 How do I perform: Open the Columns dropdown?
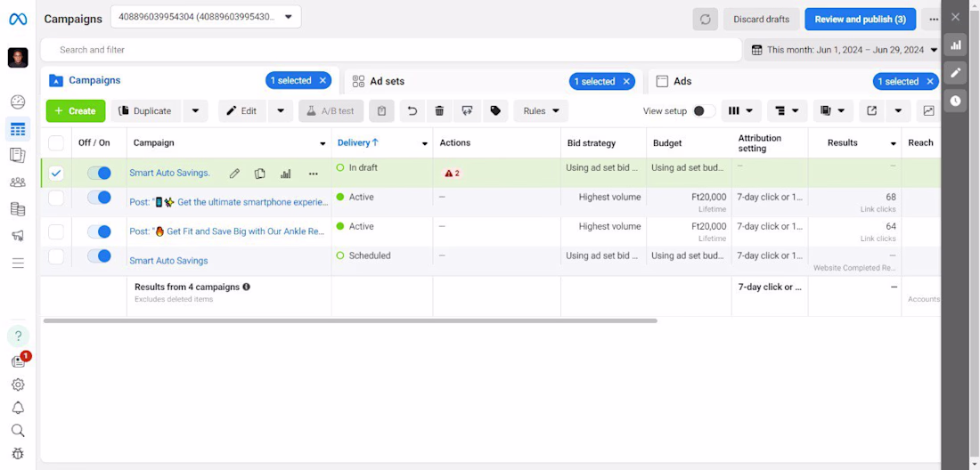[741, 111]
